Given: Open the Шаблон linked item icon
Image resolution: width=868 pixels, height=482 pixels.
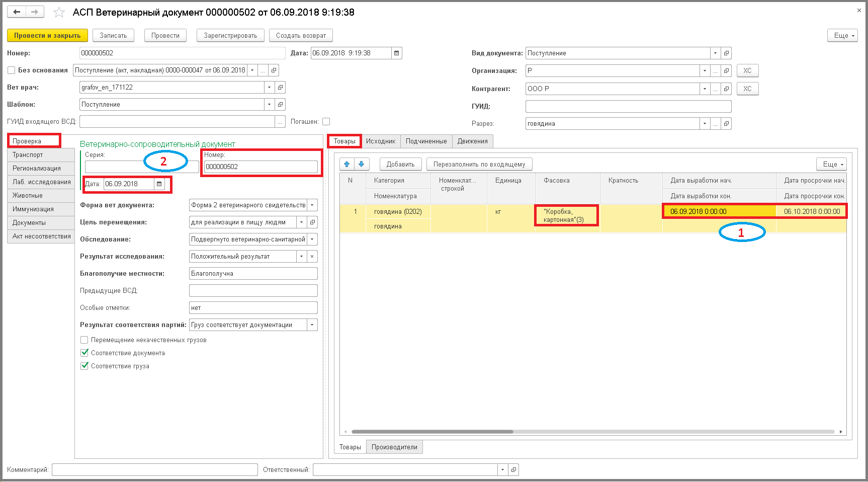Looking at the screenshot, I should (x=280, y=105).
